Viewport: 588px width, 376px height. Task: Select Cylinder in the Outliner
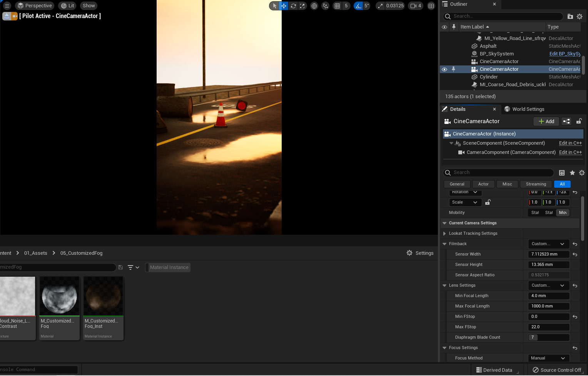(489, 77)
